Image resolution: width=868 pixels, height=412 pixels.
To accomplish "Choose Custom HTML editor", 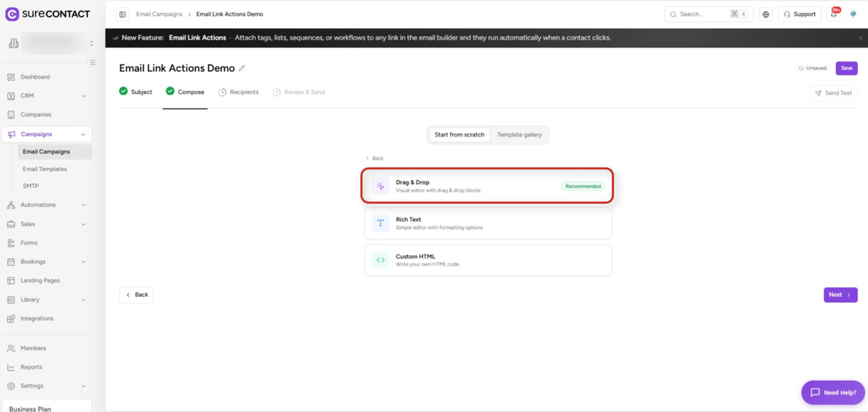I will tap(488, 260).
